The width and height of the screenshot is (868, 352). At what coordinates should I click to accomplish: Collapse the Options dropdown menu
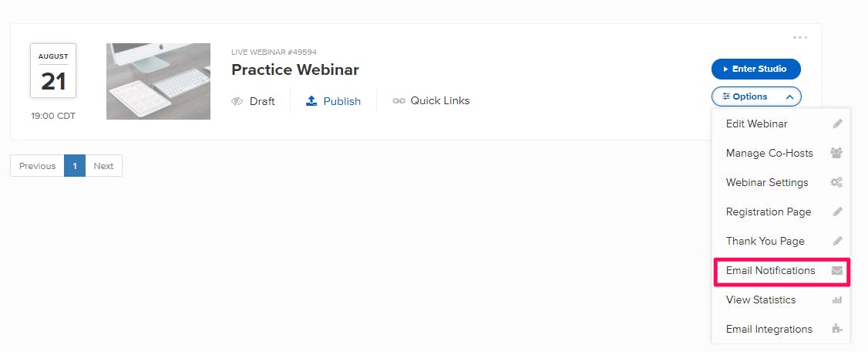pyautogui.click(x=756, y=97)
